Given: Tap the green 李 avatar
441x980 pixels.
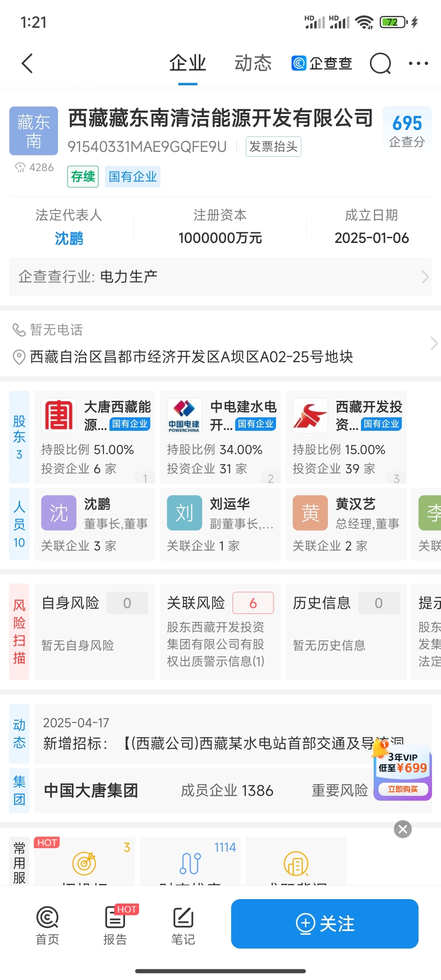Looking at the screenshot, I should pyautogui.click(x=430, y=513).
